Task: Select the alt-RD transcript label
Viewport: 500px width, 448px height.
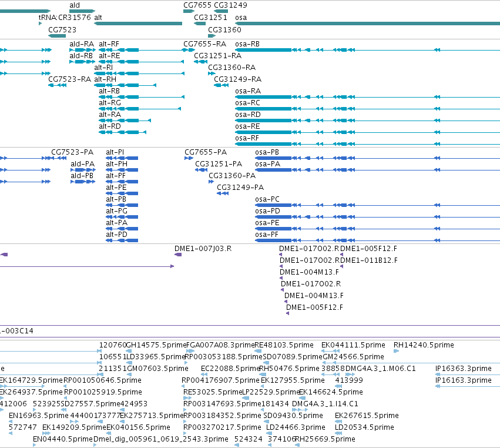Action: (110, 126)
